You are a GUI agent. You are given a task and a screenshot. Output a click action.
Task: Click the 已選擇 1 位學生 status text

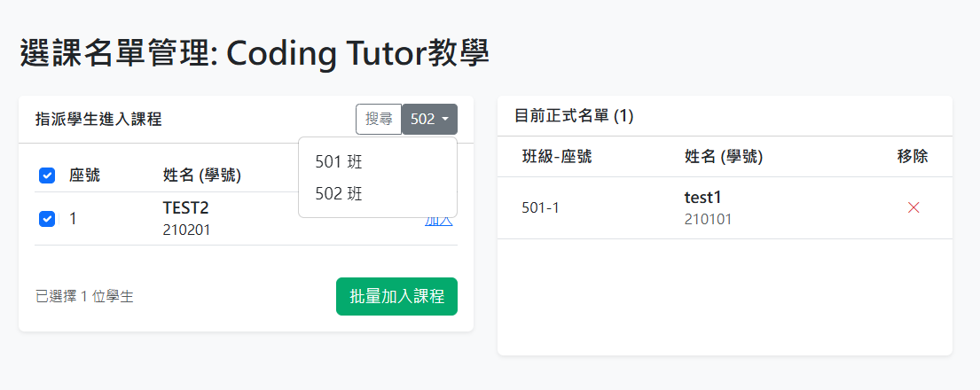coord(84,296)
